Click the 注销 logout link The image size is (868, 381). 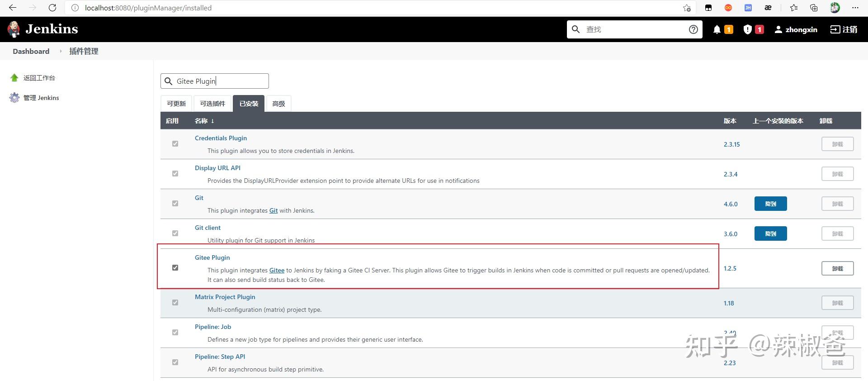tap(844, 29)
